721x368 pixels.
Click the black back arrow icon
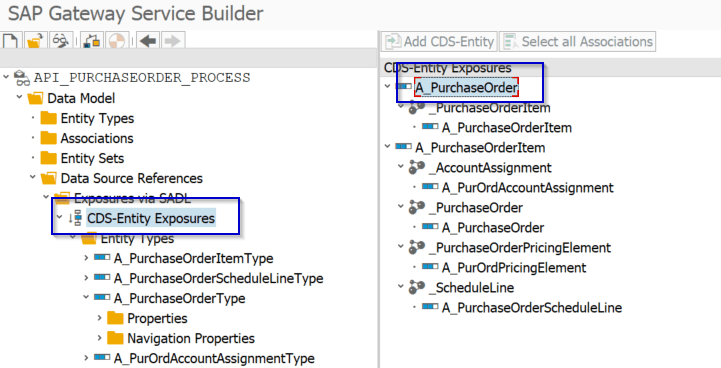[x=148, y=41]
